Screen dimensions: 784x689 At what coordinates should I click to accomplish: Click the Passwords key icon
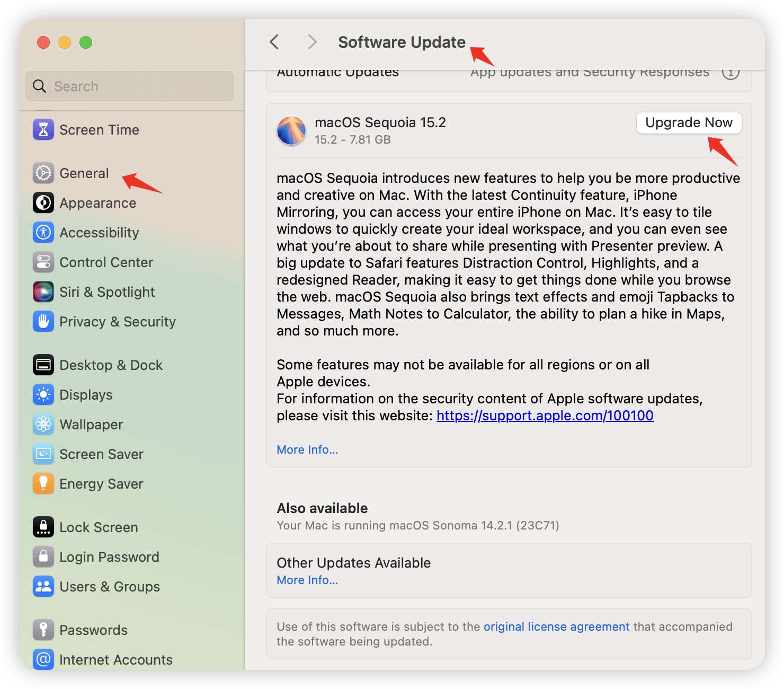coord(43,630)
